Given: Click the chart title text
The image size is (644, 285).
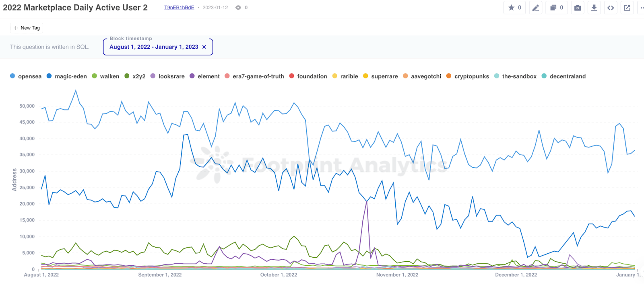Looking at the screenshot, I should (x=75, y=8).
